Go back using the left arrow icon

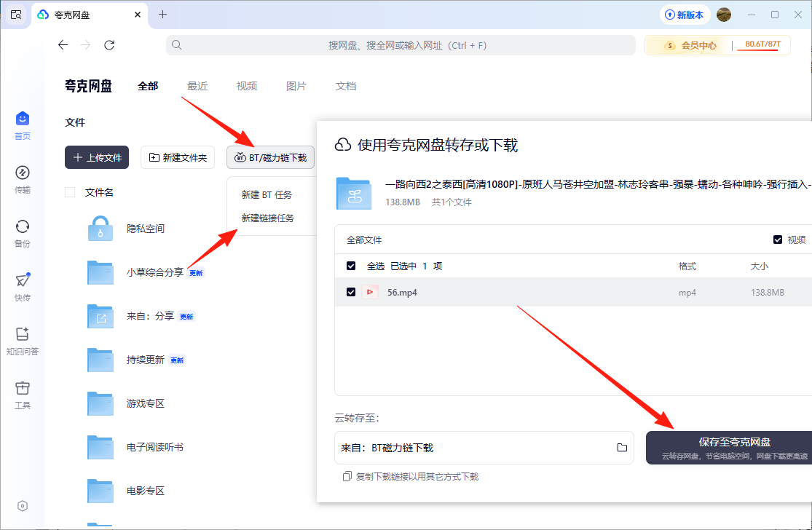coord(63,45)
